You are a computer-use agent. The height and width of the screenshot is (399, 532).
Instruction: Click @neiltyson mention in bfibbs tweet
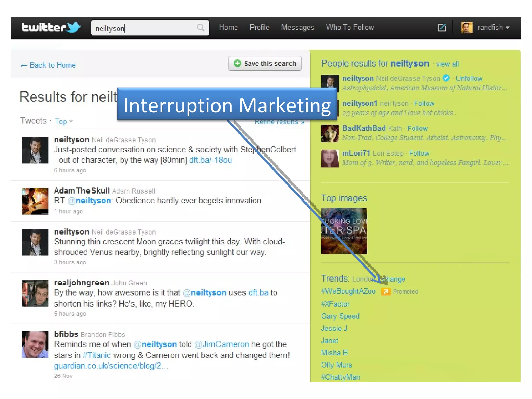pyautogui.click(x=155, y=344)
